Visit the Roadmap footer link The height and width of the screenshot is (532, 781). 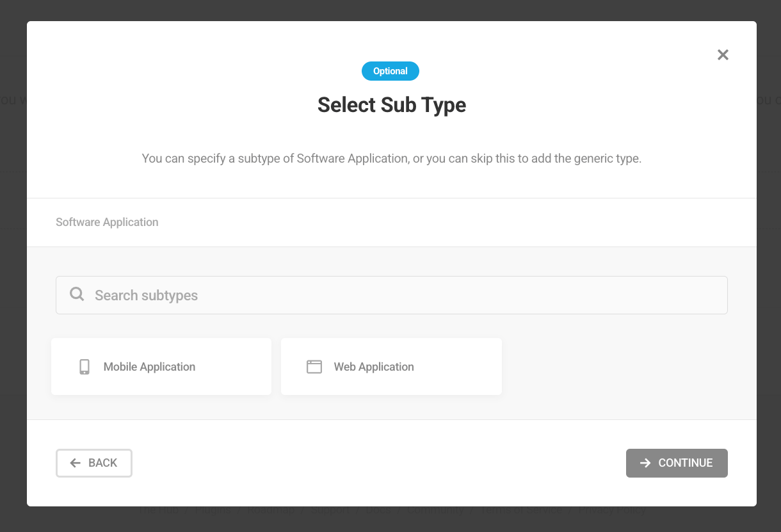tap(271, 510)
